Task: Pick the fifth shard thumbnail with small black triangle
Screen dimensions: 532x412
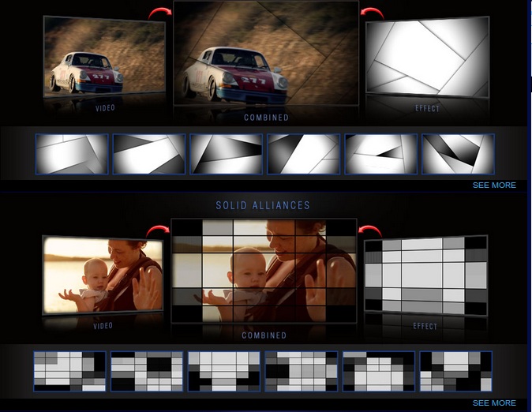Action: tap(380, 154)
